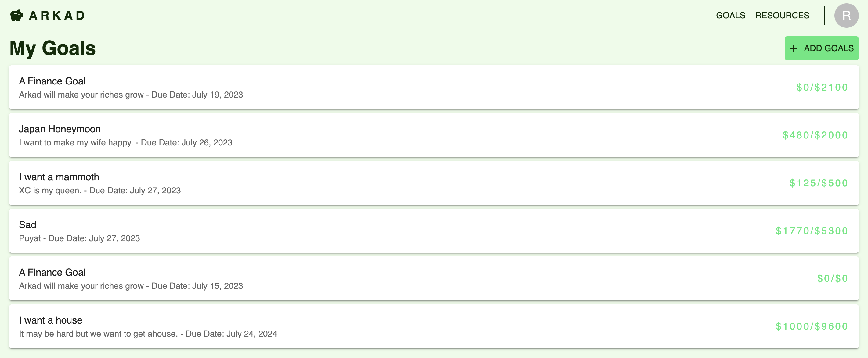Click the $480/$2000 progress amount

pyautogui.click(x=815, y=135)
